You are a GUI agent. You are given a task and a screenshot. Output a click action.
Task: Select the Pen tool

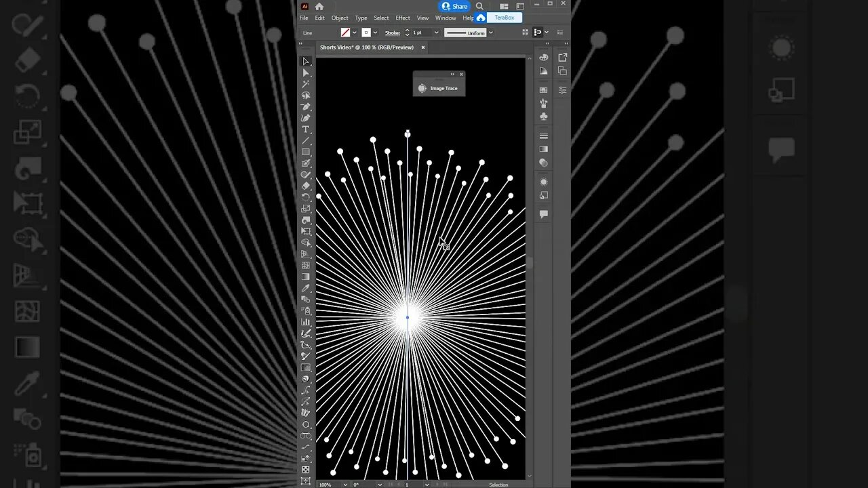(x=306, y=107)
